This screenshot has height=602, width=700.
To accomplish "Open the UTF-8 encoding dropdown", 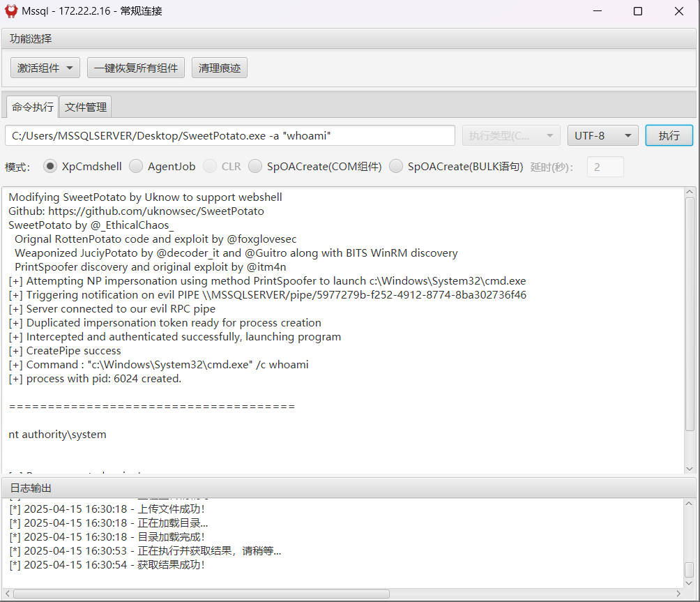I will pos(602,136).
